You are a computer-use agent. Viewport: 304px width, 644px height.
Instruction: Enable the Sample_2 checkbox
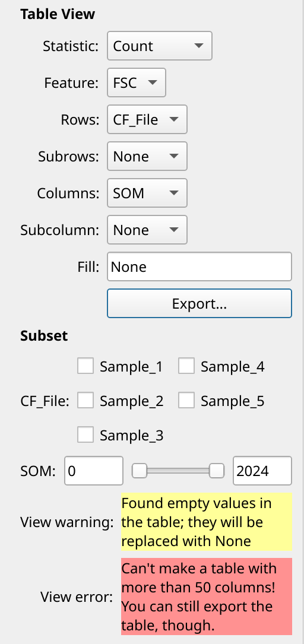coord(85,400)
